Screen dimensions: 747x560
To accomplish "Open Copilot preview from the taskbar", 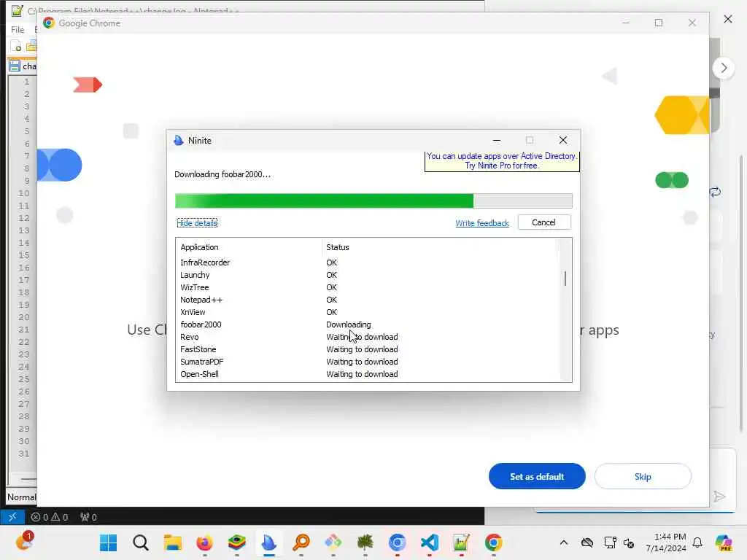I will click(724, 542).
